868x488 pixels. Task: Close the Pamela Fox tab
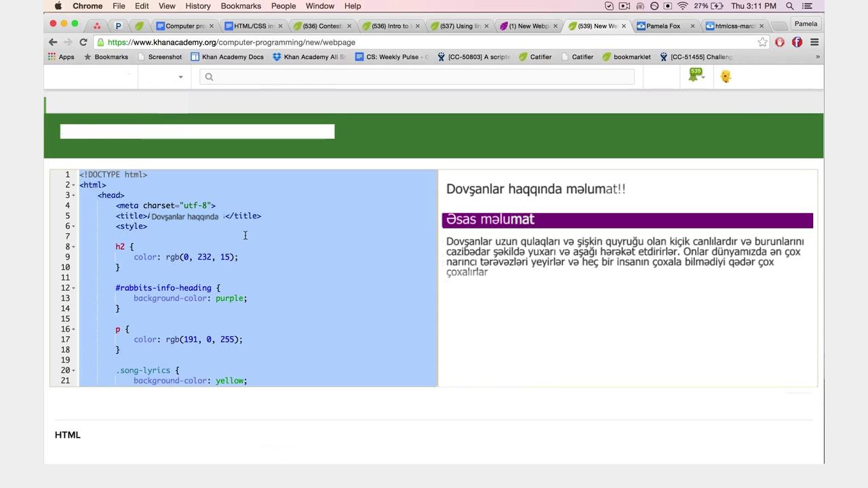pos(692,26)
